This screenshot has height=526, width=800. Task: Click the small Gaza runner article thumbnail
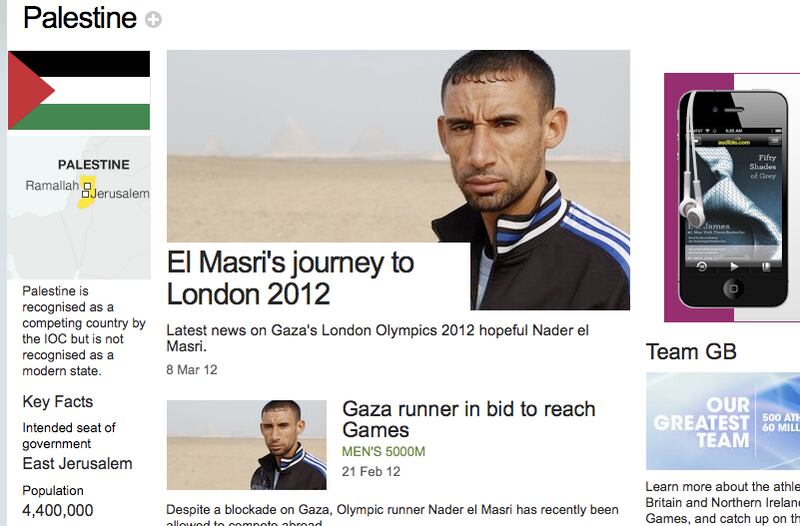point(246,445)
